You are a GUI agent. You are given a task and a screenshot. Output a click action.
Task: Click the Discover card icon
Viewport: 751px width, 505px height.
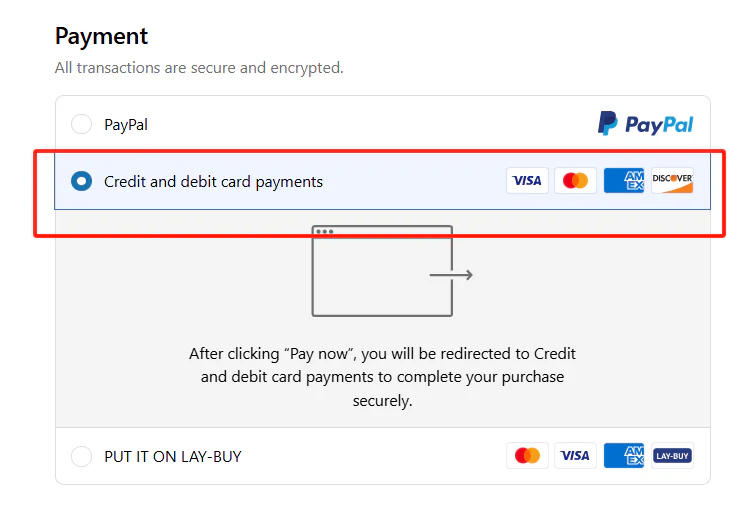pyautogui.click(x=672, y=181)
